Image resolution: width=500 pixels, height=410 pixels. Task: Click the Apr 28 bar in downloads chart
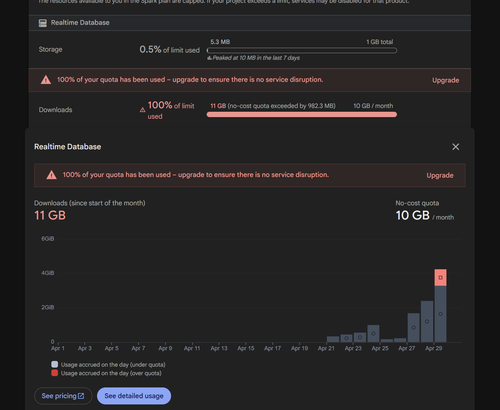(x=427, y=321)
